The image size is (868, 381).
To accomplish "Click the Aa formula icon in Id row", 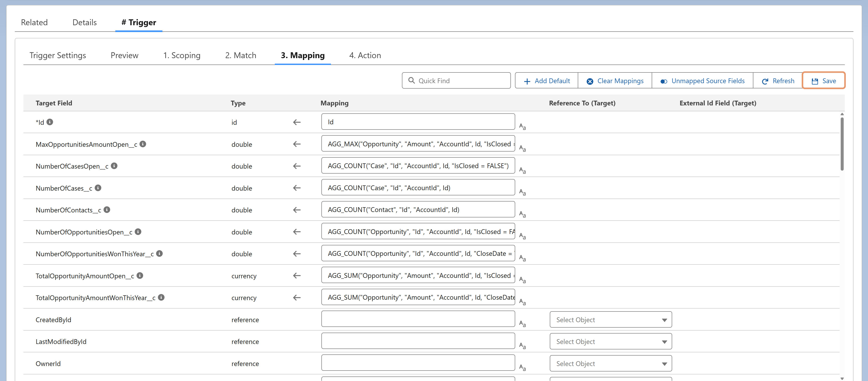I will pos(522,127).
